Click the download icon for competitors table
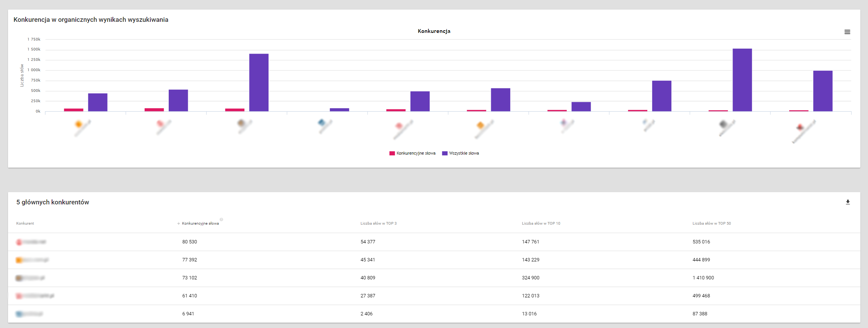This screenshot has width=868, height=328. click(847, 202)
